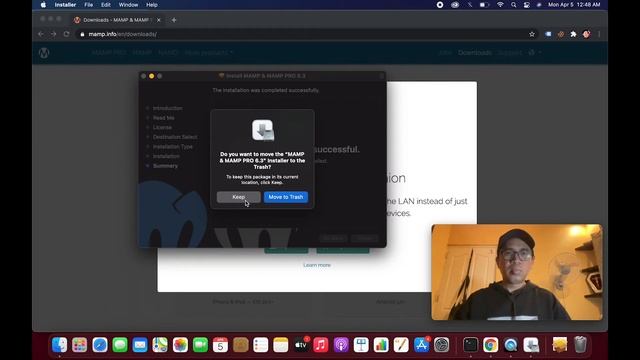Open the Window menu
This screenshot has width=640, height=360.
click(128, 5)
